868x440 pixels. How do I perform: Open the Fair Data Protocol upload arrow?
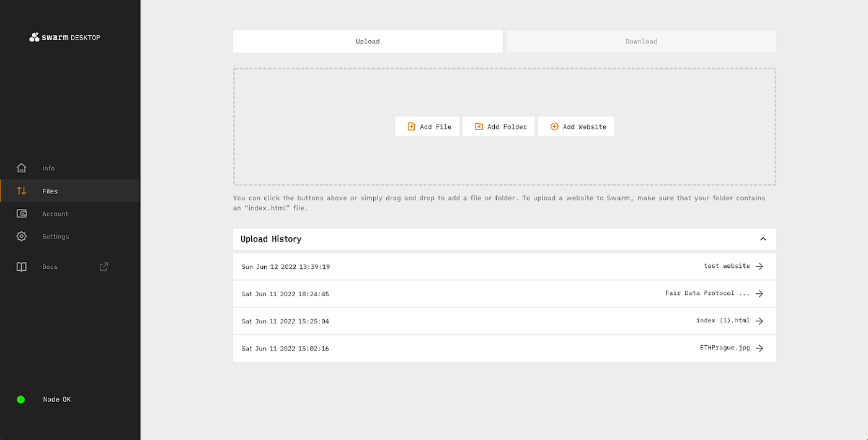click(759, 294)
